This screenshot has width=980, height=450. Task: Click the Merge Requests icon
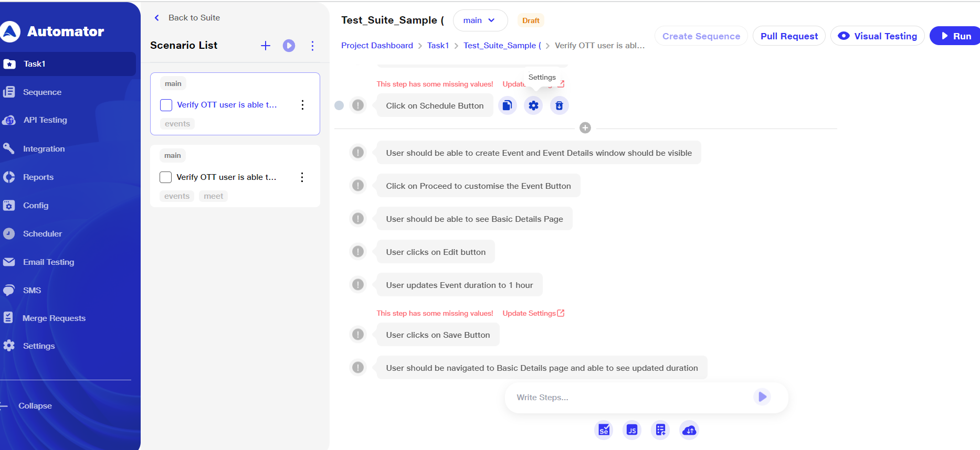(8, 318)
